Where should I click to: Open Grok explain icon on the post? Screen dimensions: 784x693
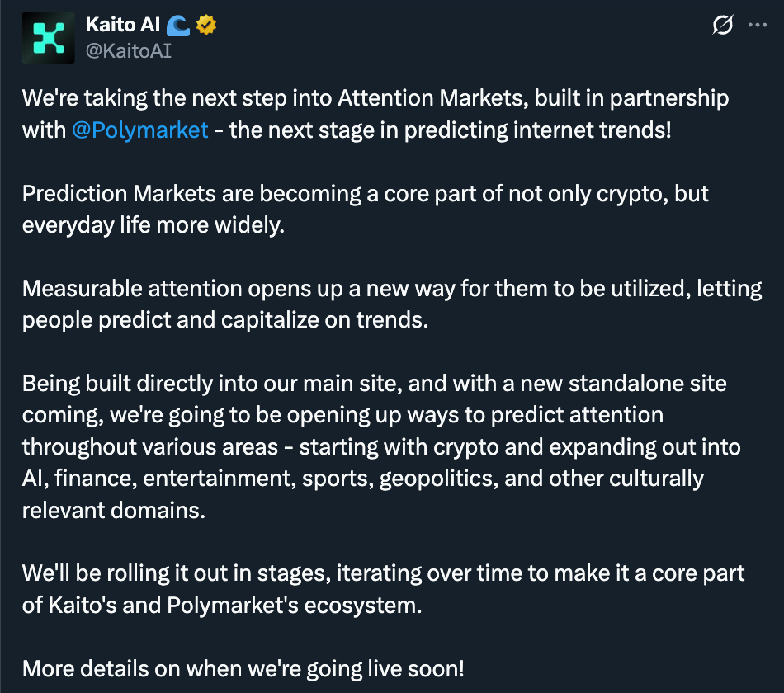click(x=722, y=26)
